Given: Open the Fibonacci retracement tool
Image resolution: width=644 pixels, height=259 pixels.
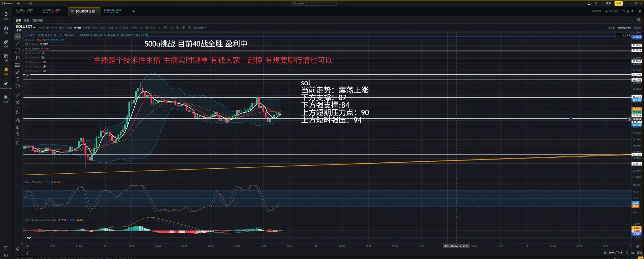Looking at the screenshot, I should coord(18,50).
